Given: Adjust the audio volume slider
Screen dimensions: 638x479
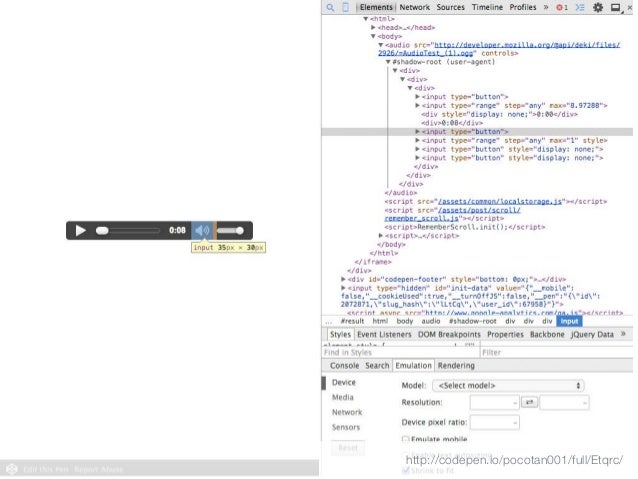Looking at the screenshot, I should pyautogui.click(x=230, y=231).
